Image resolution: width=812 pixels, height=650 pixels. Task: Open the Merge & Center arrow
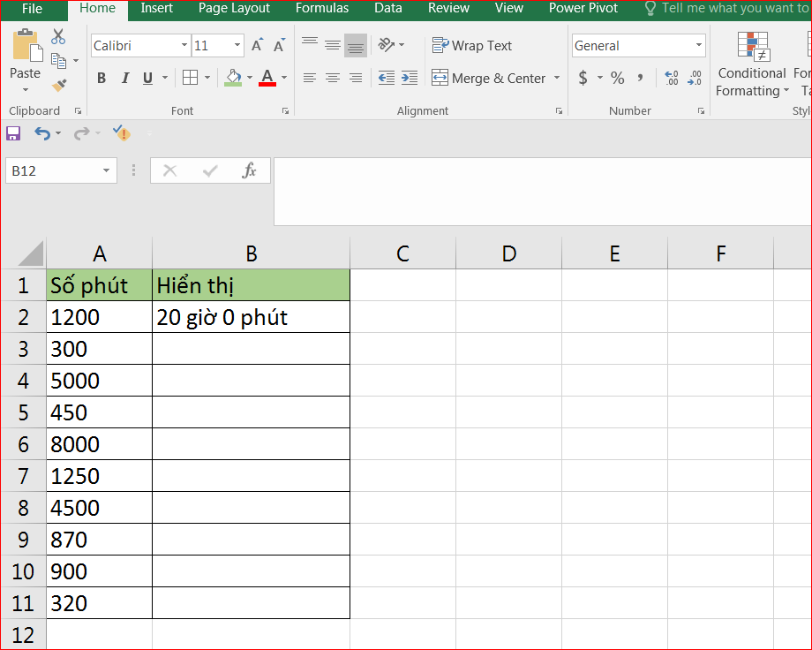point(557,78)
